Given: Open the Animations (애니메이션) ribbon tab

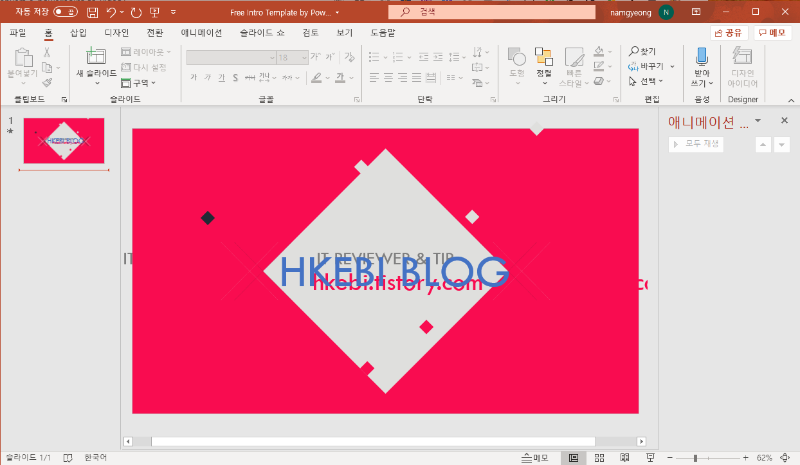Looking at the screenshot, I should 200,32.
